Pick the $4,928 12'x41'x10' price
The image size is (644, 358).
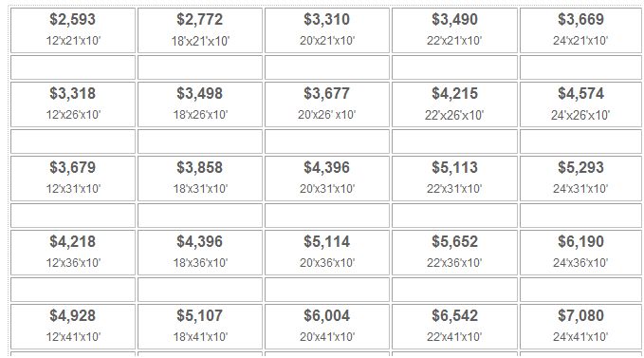73,327
